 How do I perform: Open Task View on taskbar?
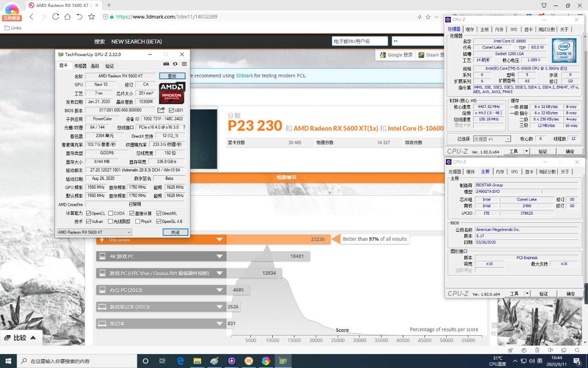163,361
